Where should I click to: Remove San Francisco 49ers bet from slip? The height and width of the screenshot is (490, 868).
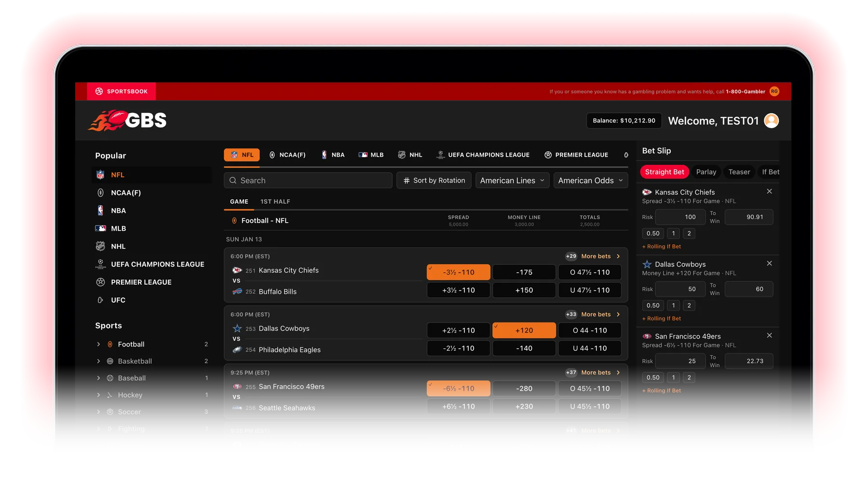(769, 335)
